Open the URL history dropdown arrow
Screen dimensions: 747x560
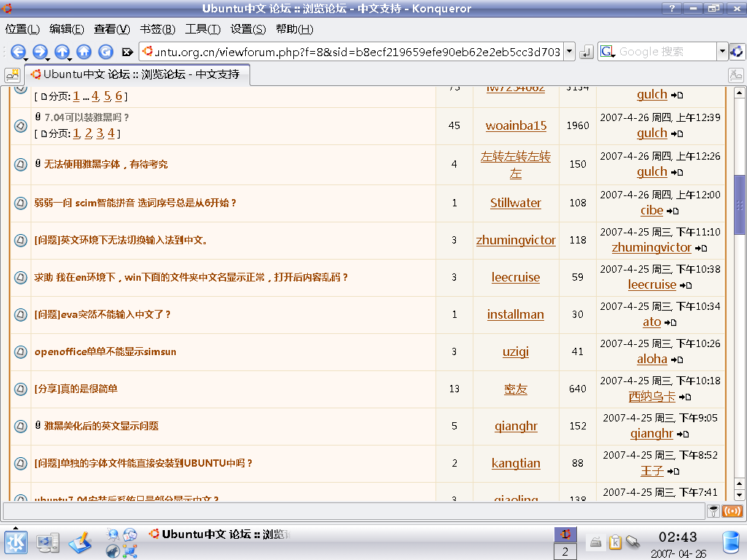click(569, 52)
